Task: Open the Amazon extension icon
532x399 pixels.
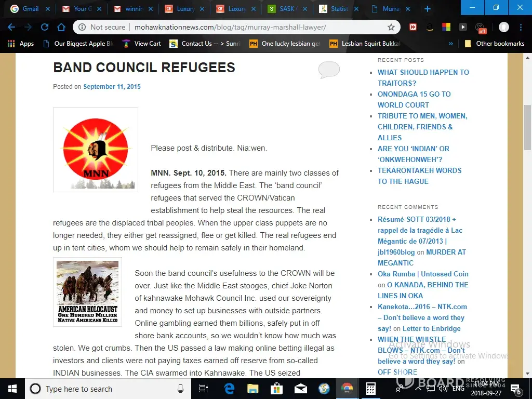Action: coord(430,27)
